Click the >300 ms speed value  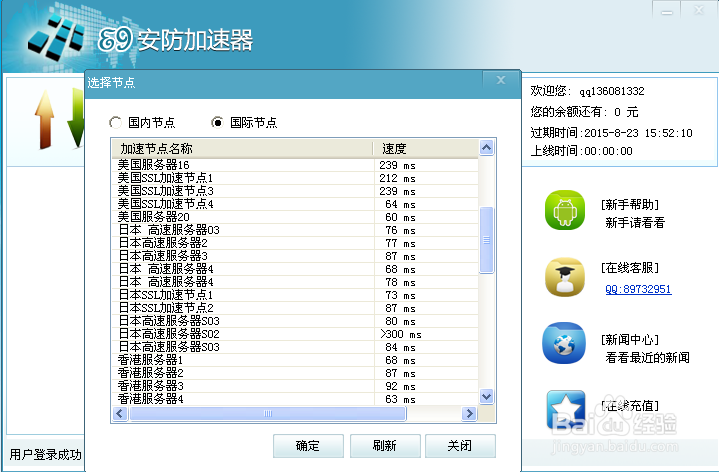pos(400,334)
